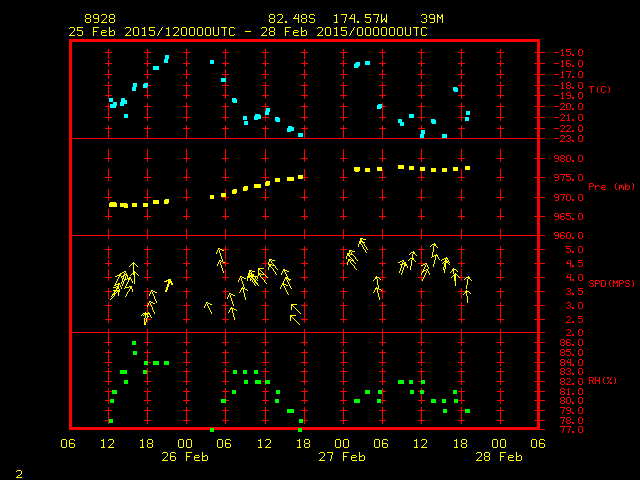Click the 00 hour label above 26 Feb
Image resolution: width=640 pixels, height=480 pixels.
pos(185,444)
